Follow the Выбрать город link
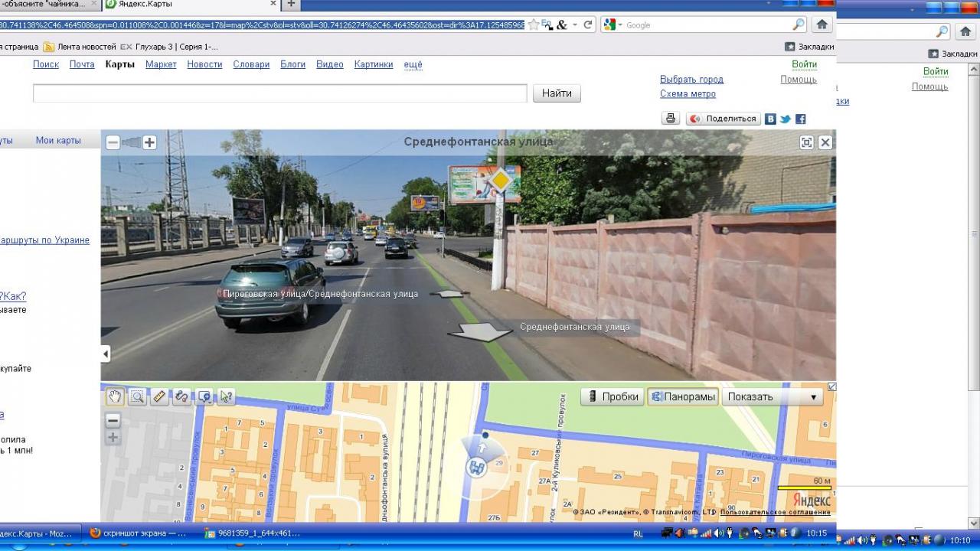980x551 pixels. pyautogui.click(x=691, y=80)
